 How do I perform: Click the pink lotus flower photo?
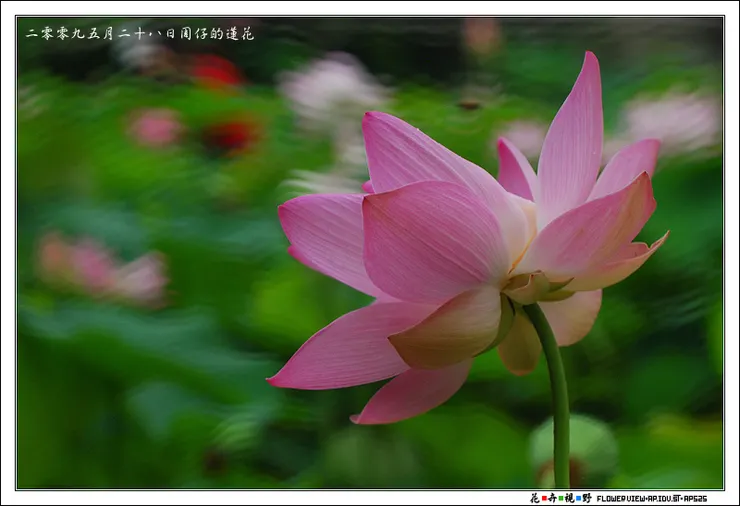click(370, 253)
